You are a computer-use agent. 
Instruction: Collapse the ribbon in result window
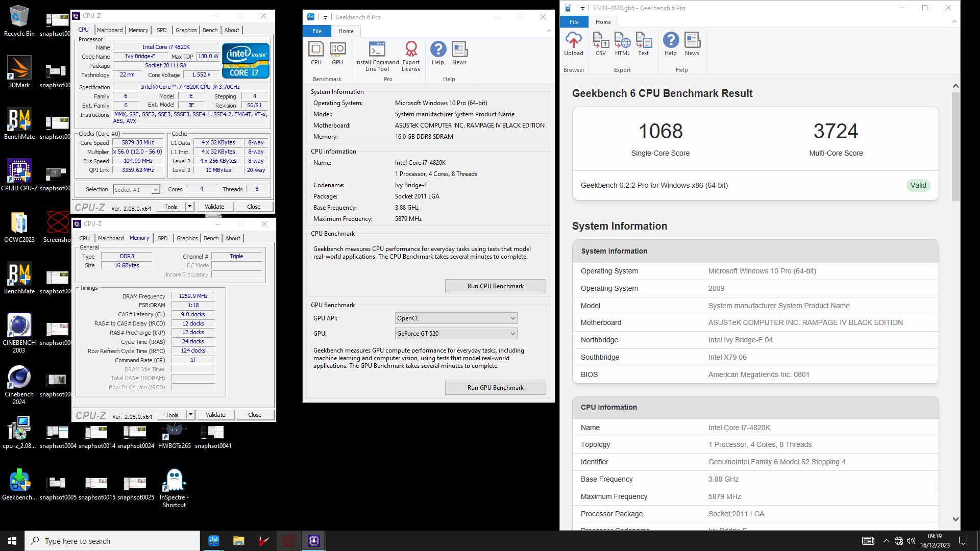(x=954, y=22)
